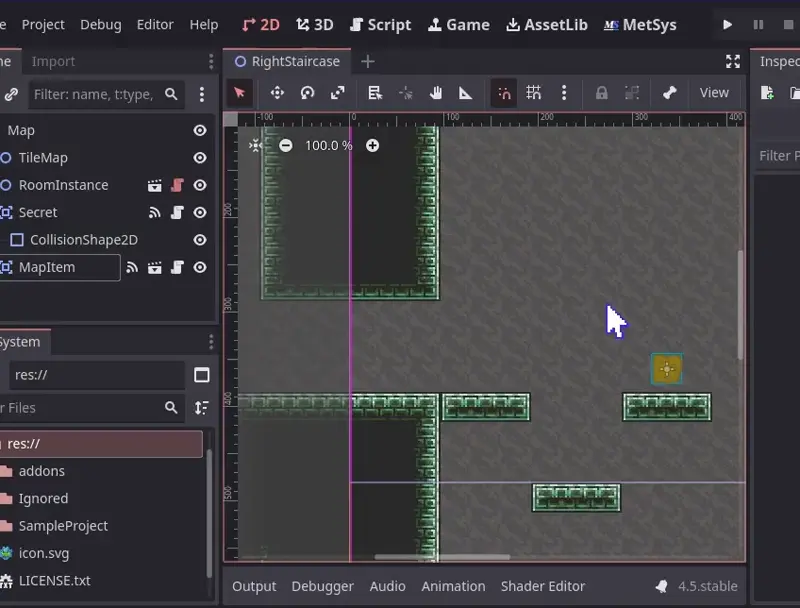Select the Move mode tool
Image resolution: width=800 pixels, height=608 pixels.
pos(277,93)
